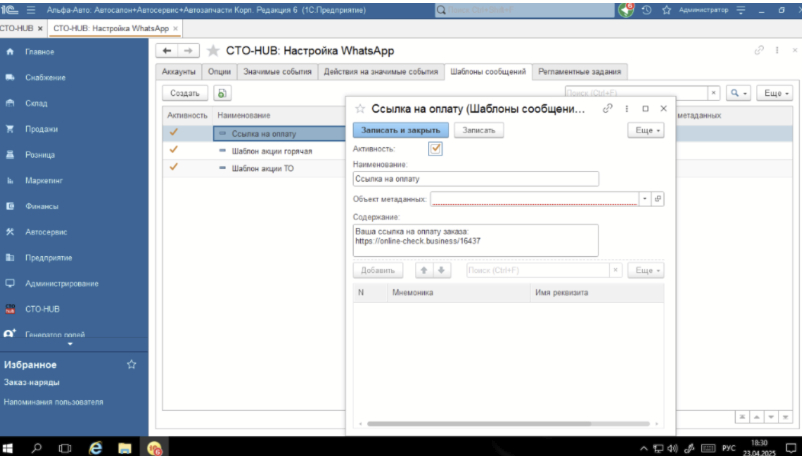Click the dialog horizontal scrollbar

tap(479, 424)
